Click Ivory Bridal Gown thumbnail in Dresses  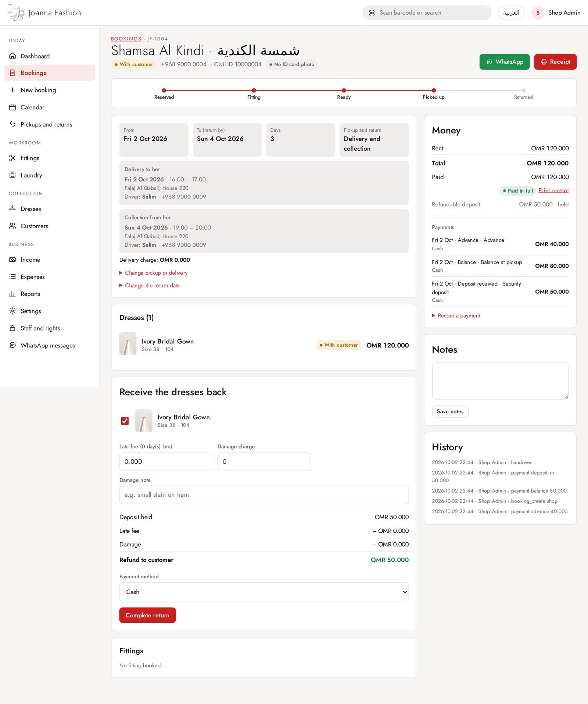click(x=128, y=344)
